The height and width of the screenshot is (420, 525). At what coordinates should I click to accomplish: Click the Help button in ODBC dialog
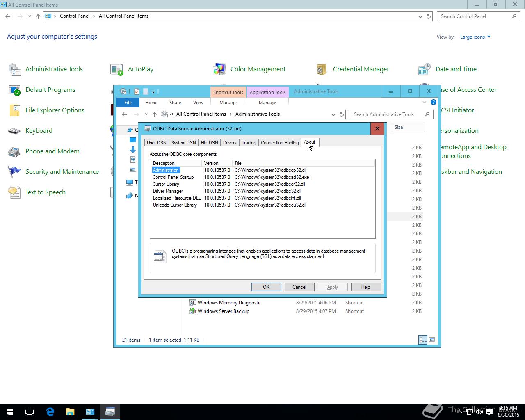pyautogui.click(x=366, y=287)
